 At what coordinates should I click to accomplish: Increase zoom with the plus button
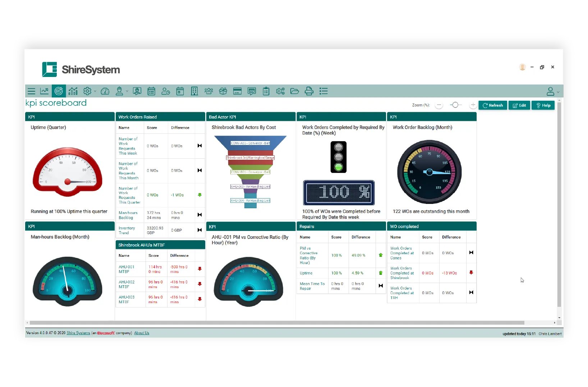tap(473, 105)
